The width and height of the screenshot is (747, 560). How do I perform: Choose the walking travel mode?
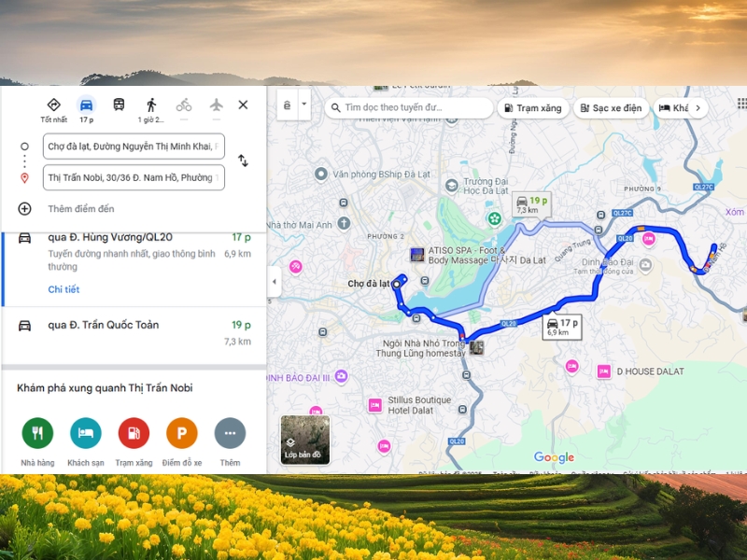pos(150,105)
